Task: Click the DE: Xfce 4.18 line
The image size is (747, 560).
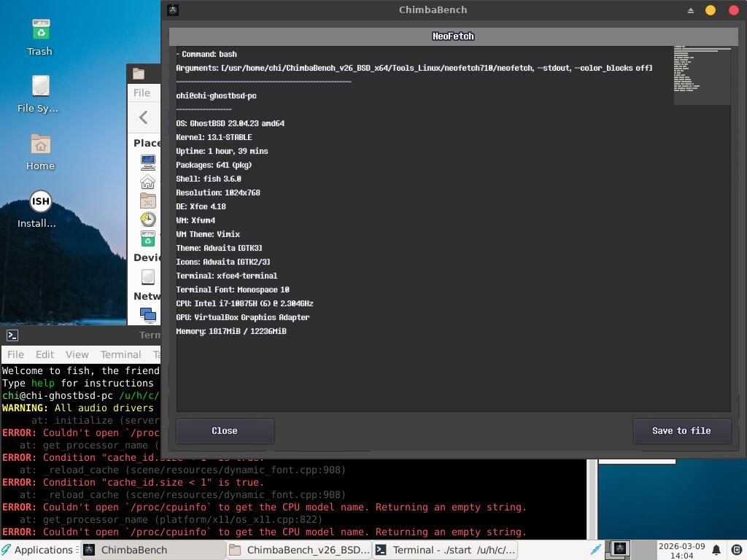Action: tap(201, 206)
